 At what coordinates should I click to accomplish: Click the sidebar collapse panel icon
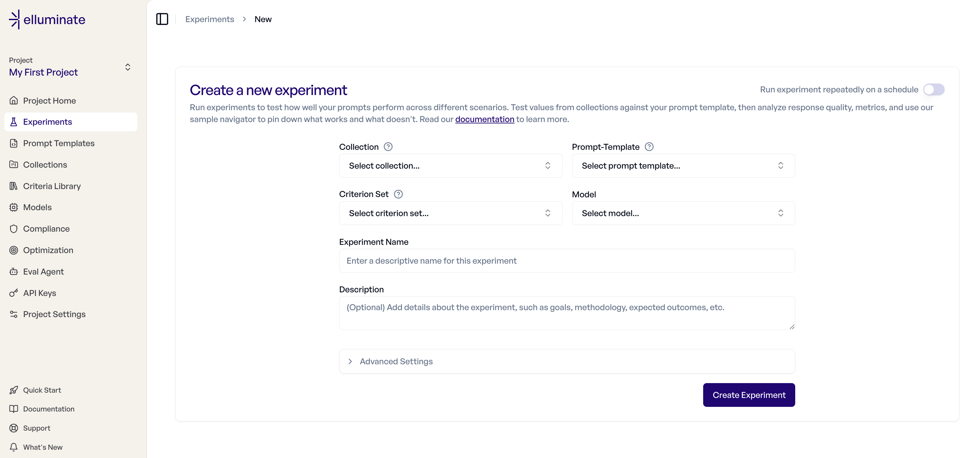point(162,19)
